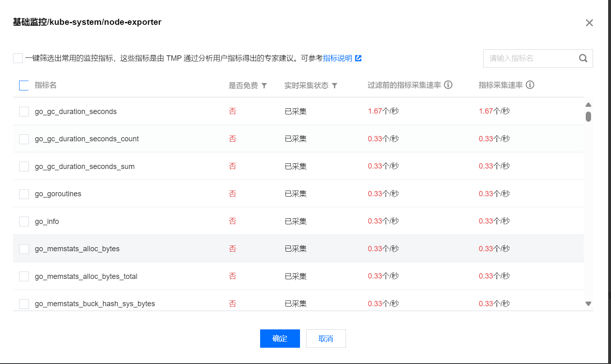Check the go_gc_duration_seconds metric checkbox
Viewport: 611px width, 364px height.
tap(24, 111)
